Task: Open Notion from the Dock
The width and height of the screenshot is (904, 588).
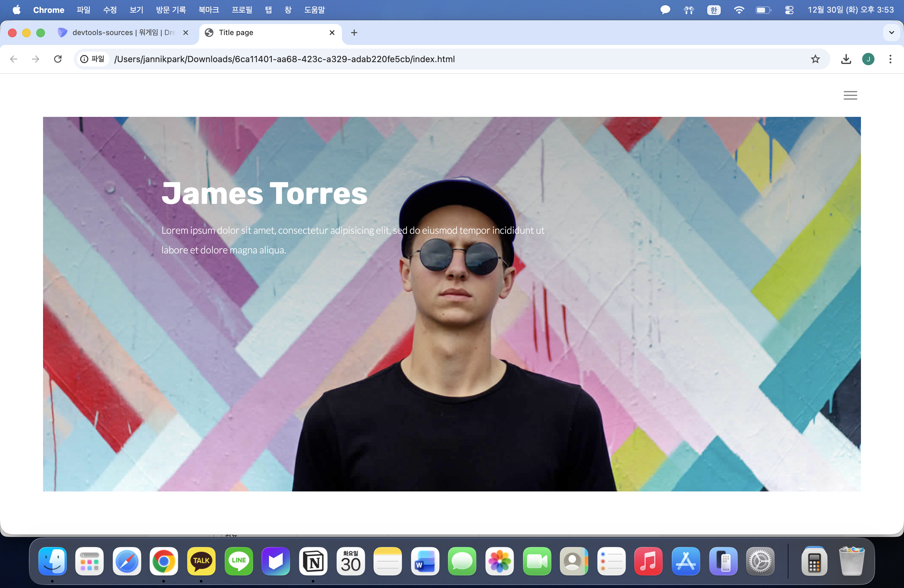Action: click(x=313, y=561)
